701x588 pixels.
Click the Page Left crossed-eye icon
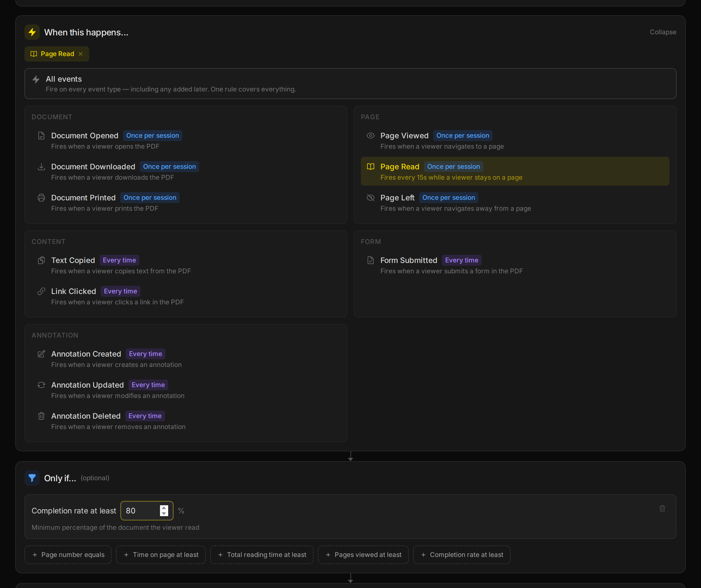coord(371,198)
